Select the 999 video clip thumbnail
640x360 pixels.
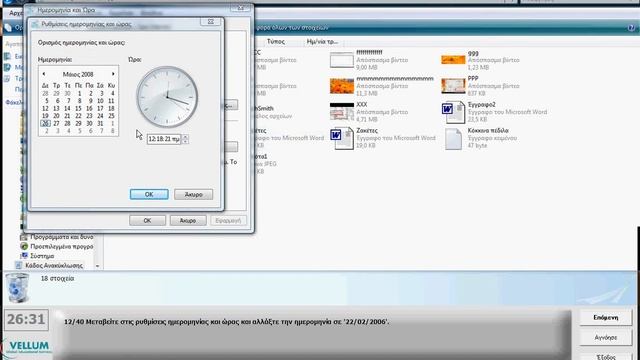tap(453, 60)
